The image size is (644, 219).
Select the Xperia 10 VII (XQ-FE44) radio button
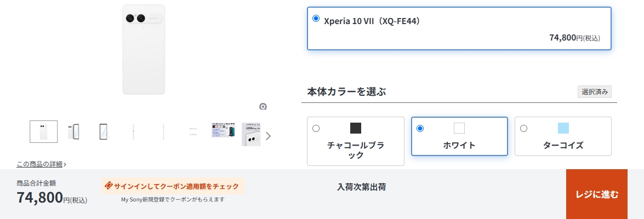(316, 19)
